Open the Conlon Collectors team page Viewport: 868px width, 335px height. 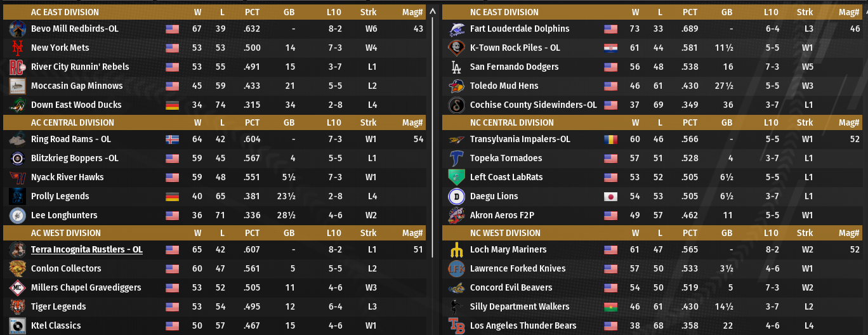point(66,268)
